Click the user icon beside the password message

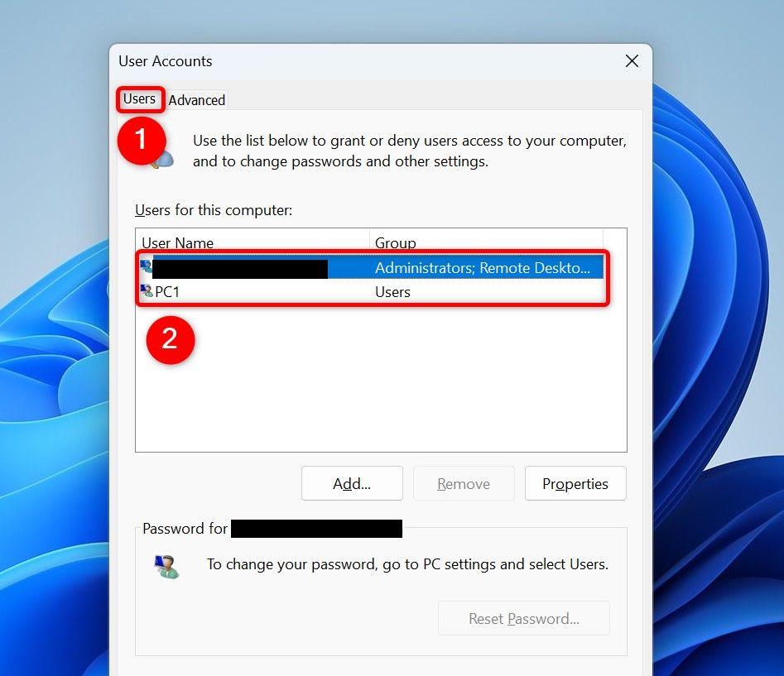coord(166,565)
